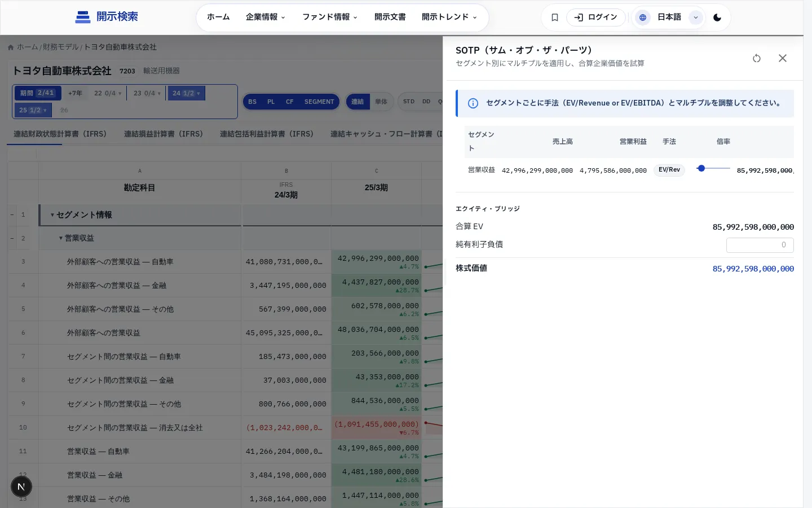Open the 24 1/2 period dropdown

(186, 93)
